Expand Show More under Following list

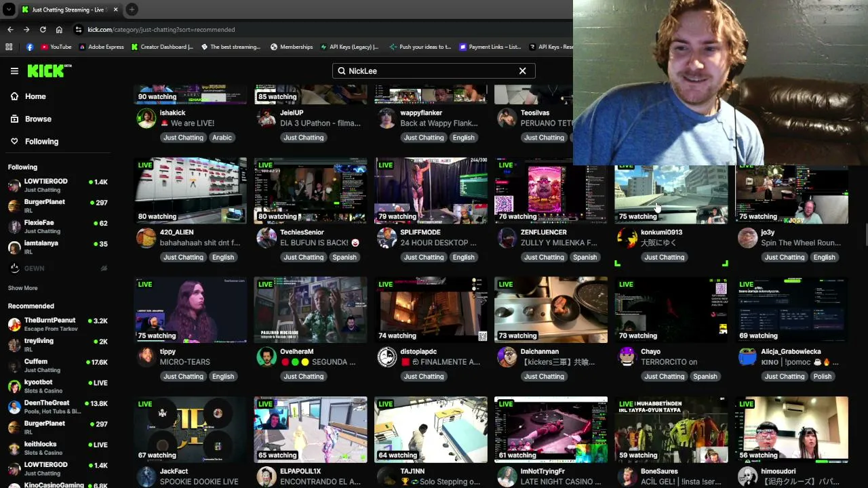point(22,288)
